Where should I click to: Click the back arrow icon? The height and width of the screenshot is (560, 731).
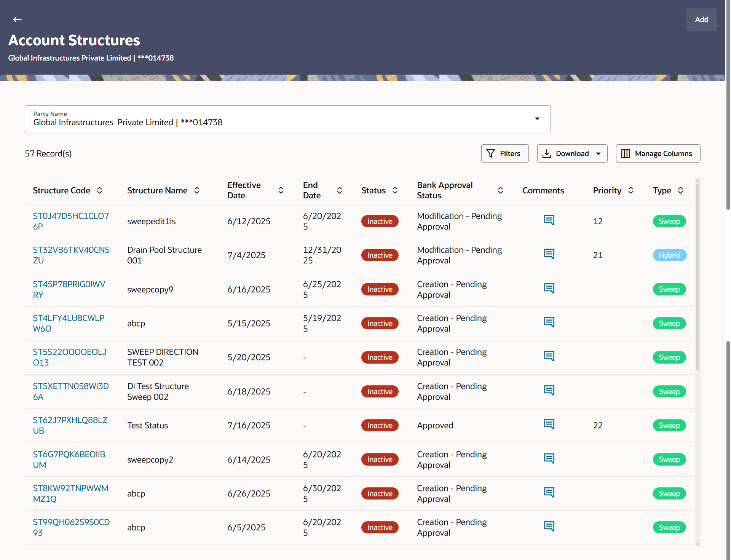coord(17,19)
